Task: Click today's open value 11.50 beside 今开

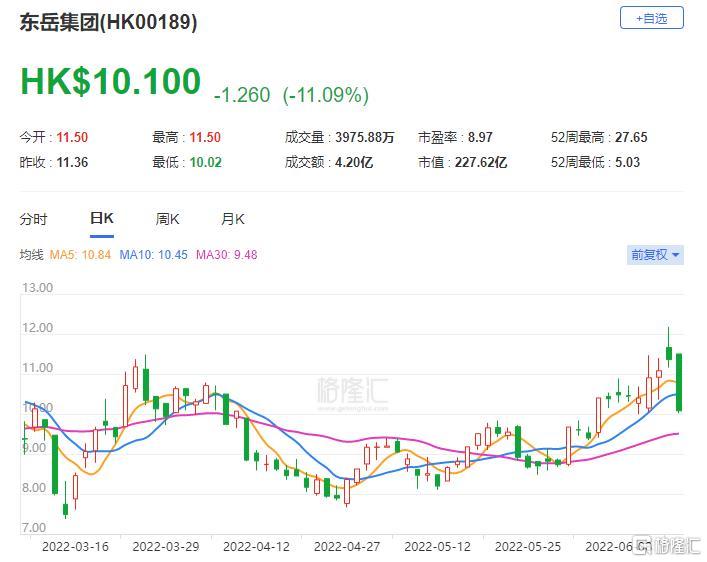Action: pyautogui.click(x=72, y=137)
